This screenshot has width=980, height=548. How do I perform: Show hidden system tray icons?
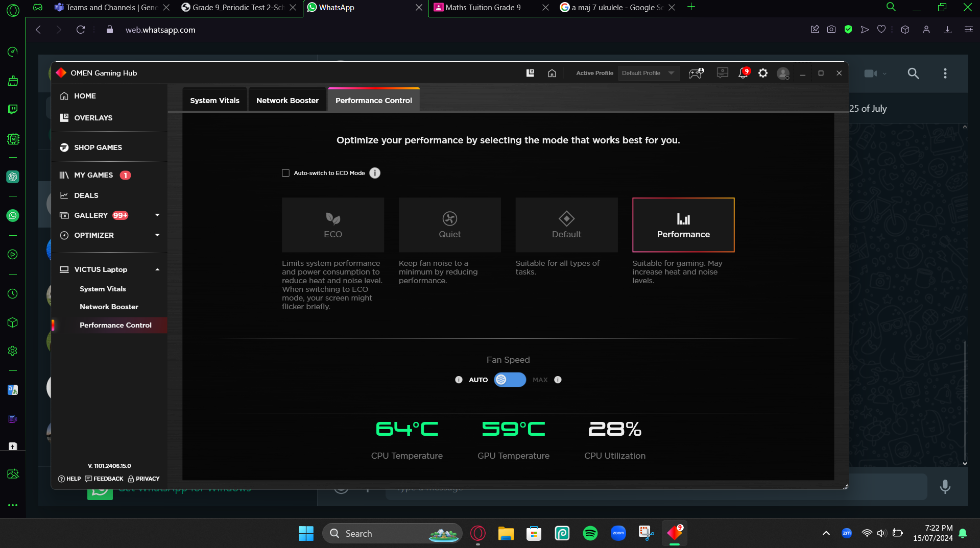point(826,533)
